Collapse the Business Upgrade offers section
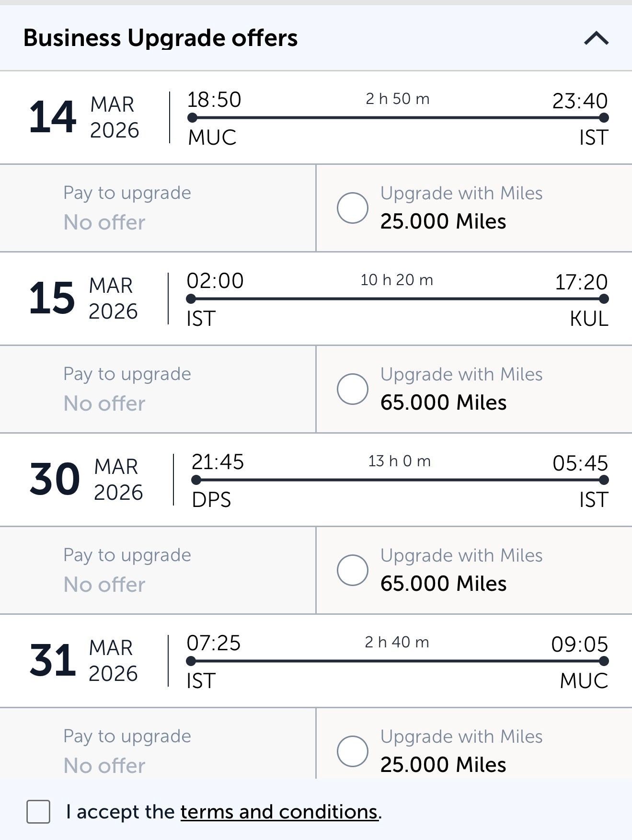 pos(596,38)
